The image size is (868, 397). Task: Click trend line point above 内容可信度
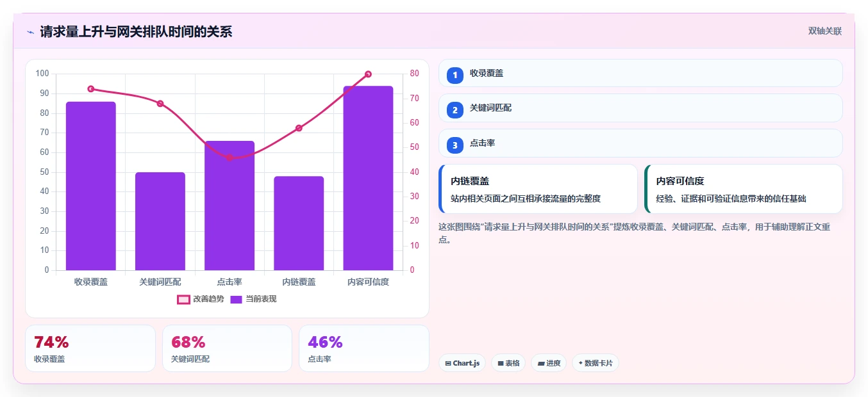[368, 74]
